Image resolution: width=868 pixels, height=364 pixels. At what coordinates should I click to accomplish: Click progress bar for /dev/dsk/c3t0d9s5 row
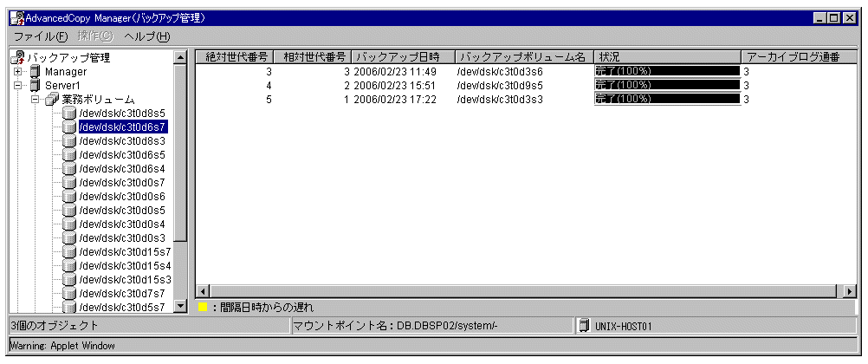point(668,85)
